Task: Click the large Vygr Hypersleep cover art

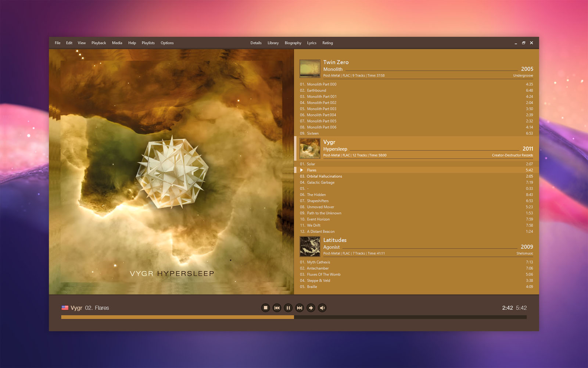Action: [171, 171]
